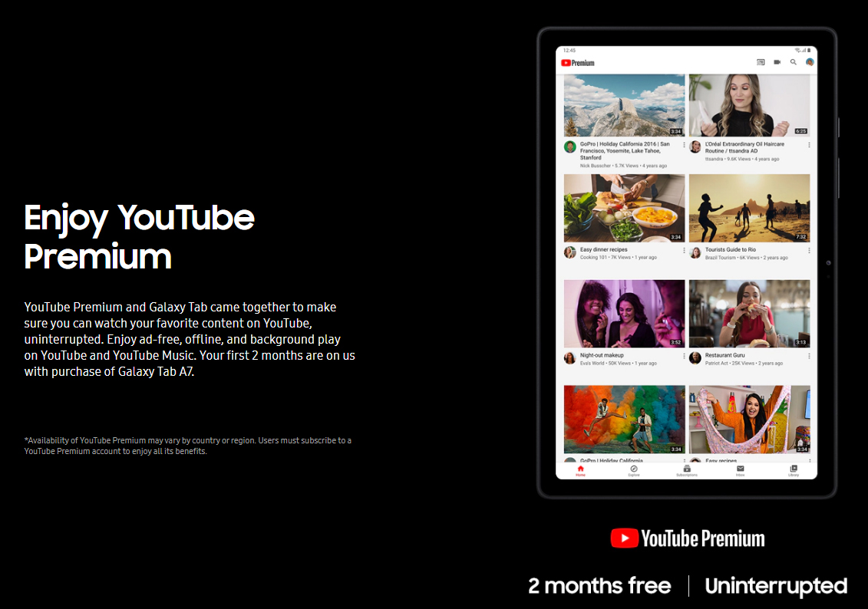Open the Inbox tab

tap(740, 471)
